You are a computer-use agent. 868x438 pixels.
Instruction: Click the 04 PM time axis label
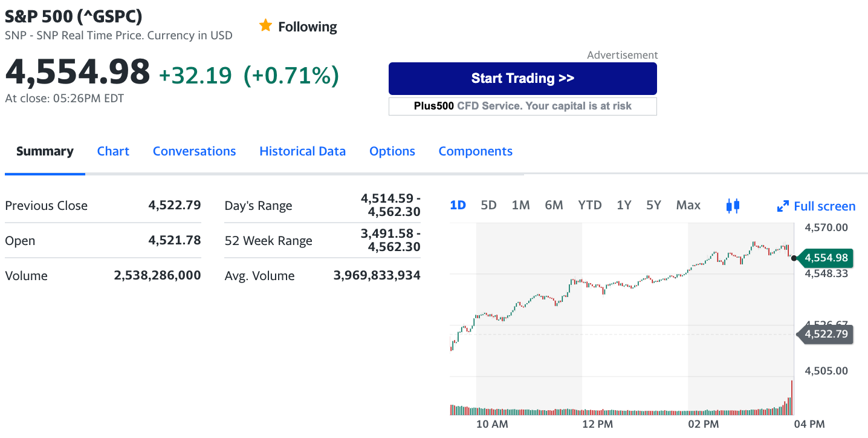click(809, 424)
